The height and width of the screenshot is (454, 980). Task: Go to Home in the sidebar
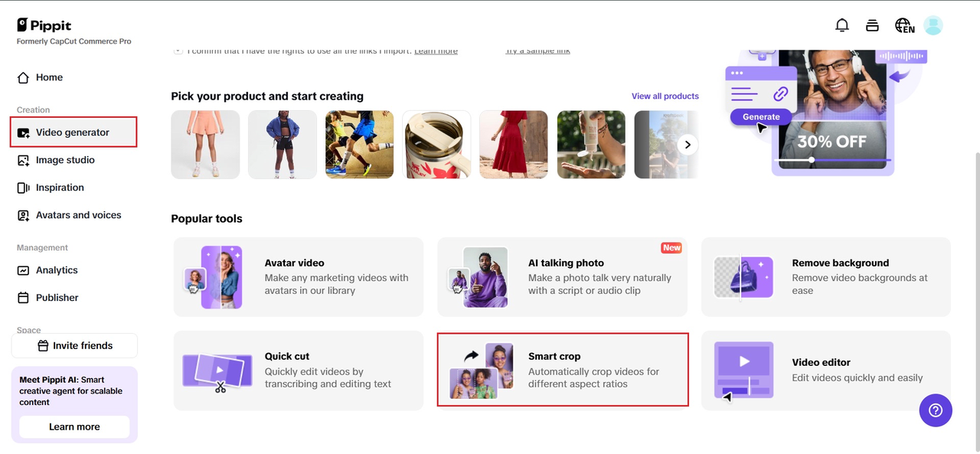[49, 77]
